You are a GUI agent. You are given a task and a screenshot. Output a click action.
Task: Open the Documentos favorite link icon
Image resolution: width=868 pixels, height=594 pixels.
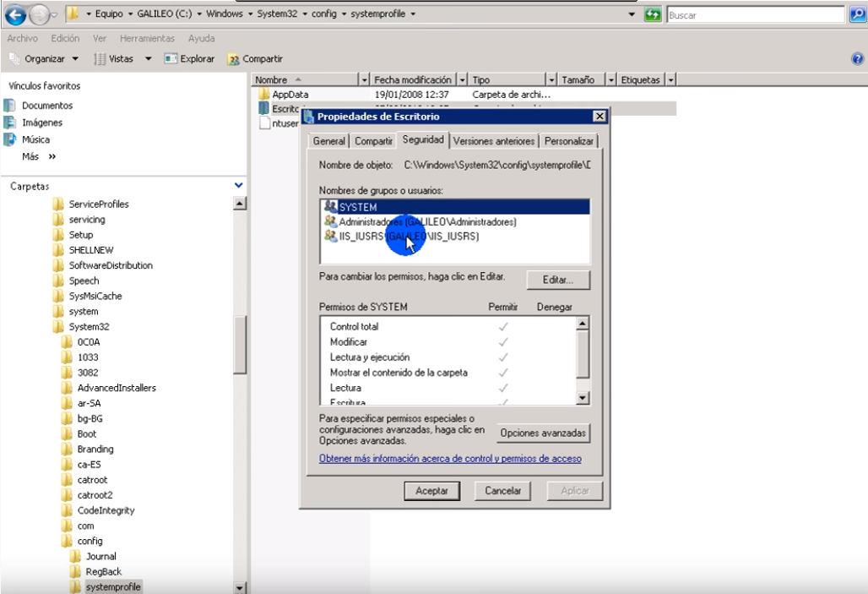(10, 106)
